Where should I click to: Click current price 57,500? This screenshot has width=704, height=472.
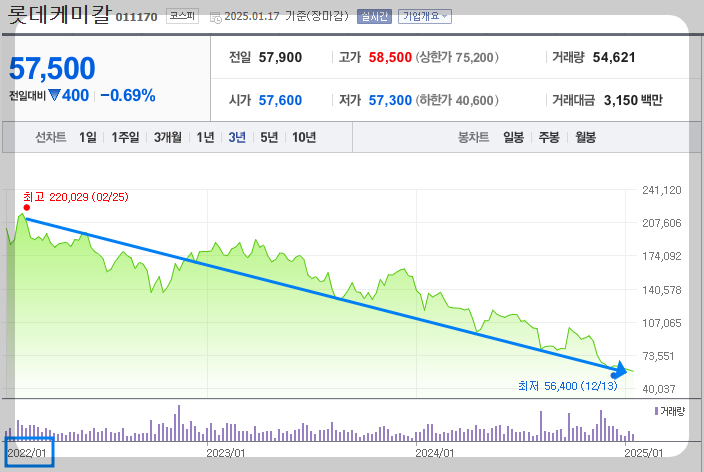pyautogui.click(x=52, y=68)
